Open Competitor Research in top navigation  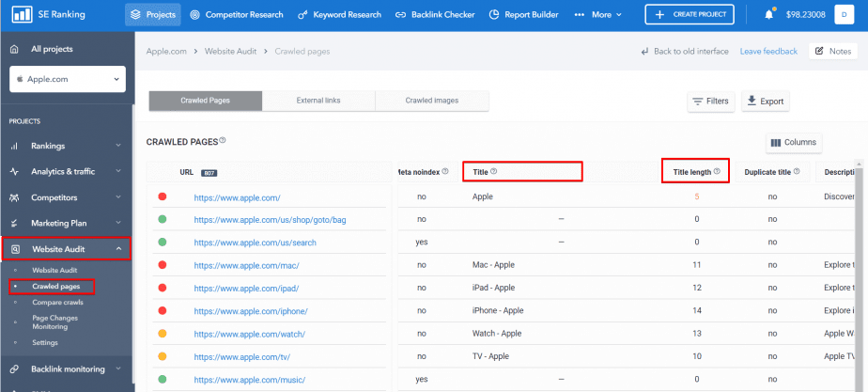pyautogui.click(x=237, y=15)
